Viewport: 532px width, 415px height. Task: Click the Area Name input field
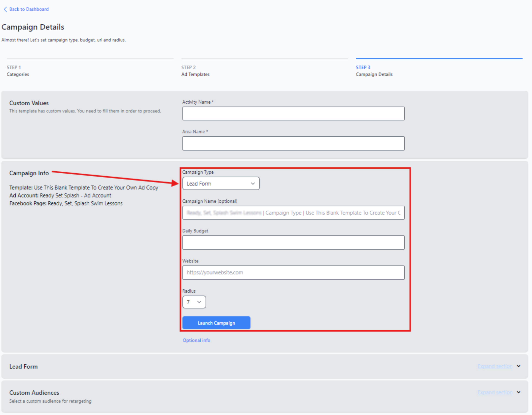click(293, 143)
